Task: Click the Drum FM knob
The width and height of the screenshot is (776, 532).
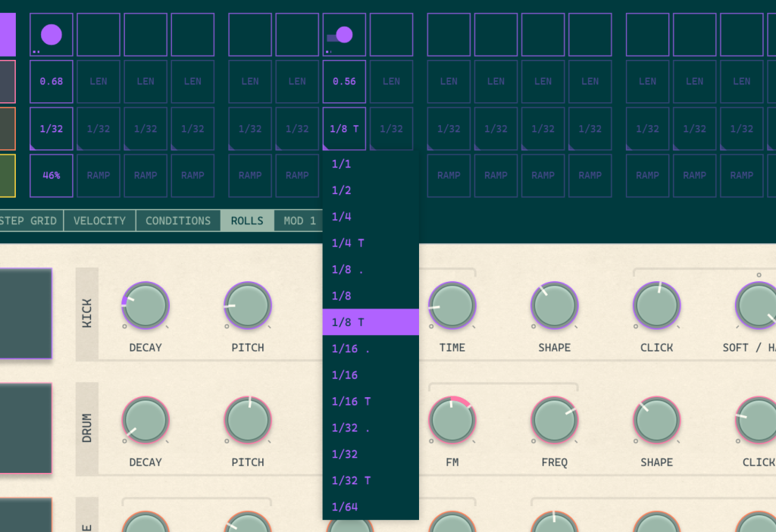Action: [x=452, y=421]
